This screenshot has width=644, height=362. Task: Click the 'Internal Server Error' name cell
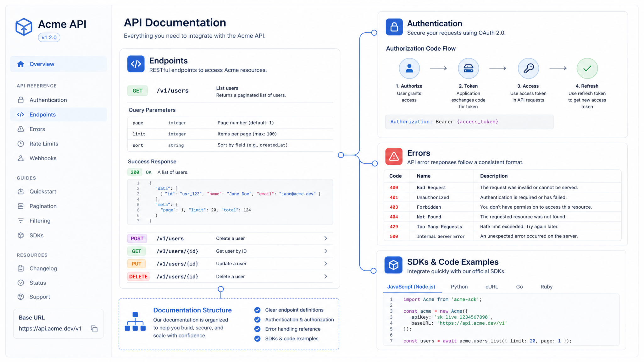click(x=441, y=237)
